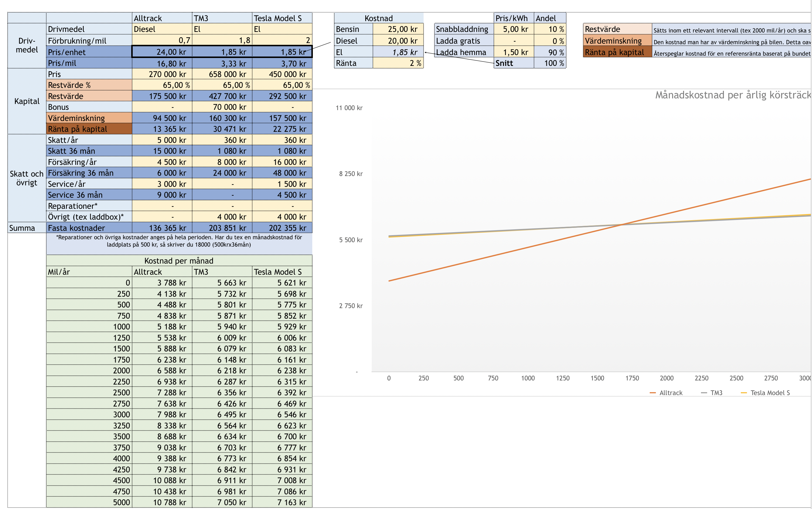This screenshot has width=812, height=509.
Task: Select Alltrack Pris 270 000 kr cell
Action: pyautogui.click(x=162, y=74)
